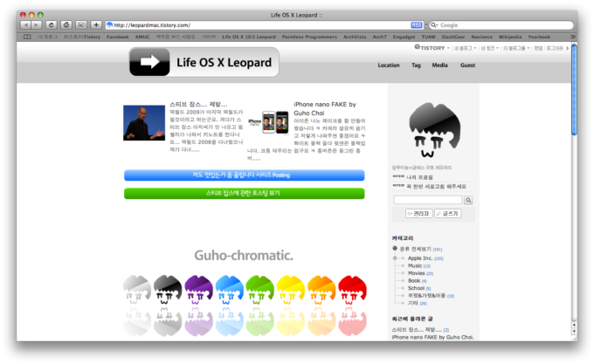The height and width of the screenshot is (364, 594).
Task: Open the TUAW bookmark
Action: click(x=428, y=37)
